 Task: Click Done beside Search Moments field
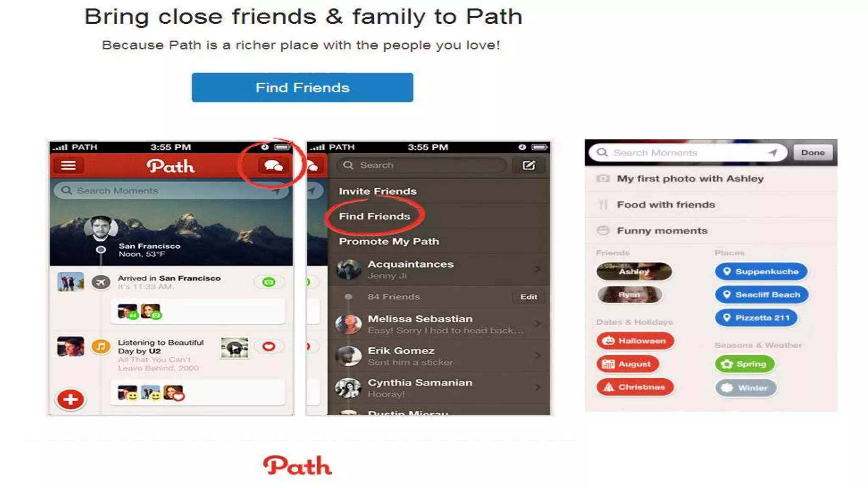(812, 152)
